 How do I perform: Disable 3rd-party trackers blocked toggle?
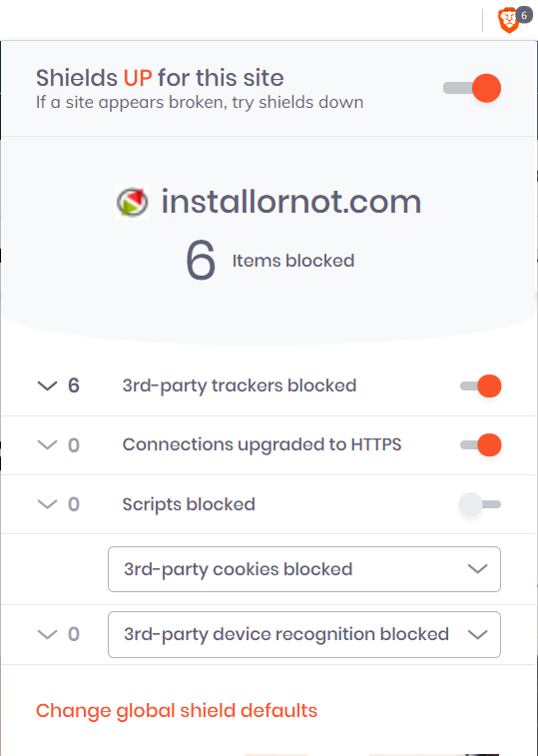point(481,385)
